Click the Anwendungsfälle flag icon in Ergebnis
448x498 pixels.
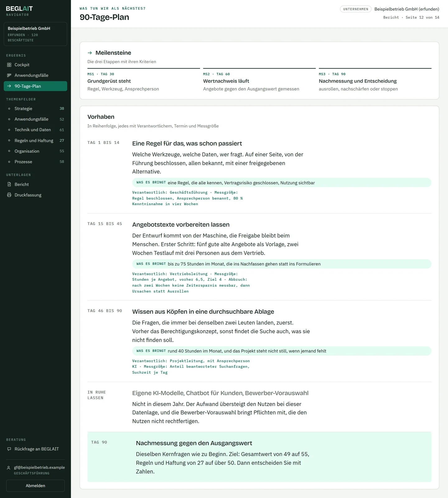point(9,75)
